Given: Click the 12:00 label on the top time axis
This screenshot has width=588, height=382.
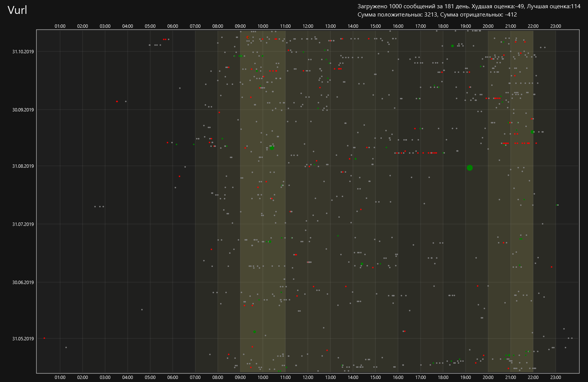Looking at the screenshot, I should (x=308, y=26).
